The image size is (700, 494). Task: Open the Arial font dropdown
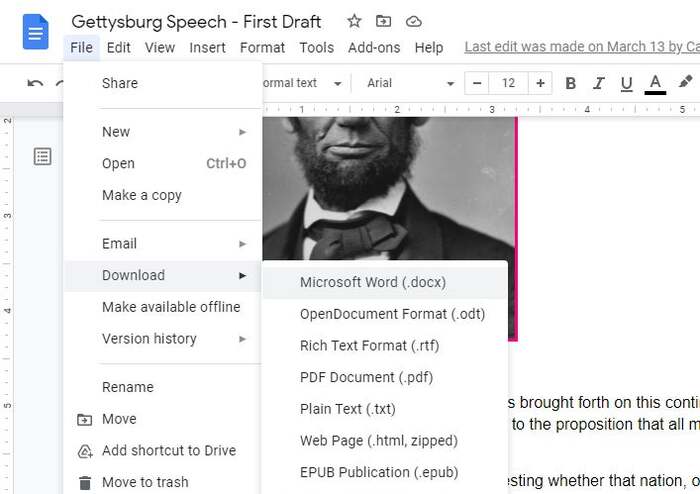[x=410, y=83]
